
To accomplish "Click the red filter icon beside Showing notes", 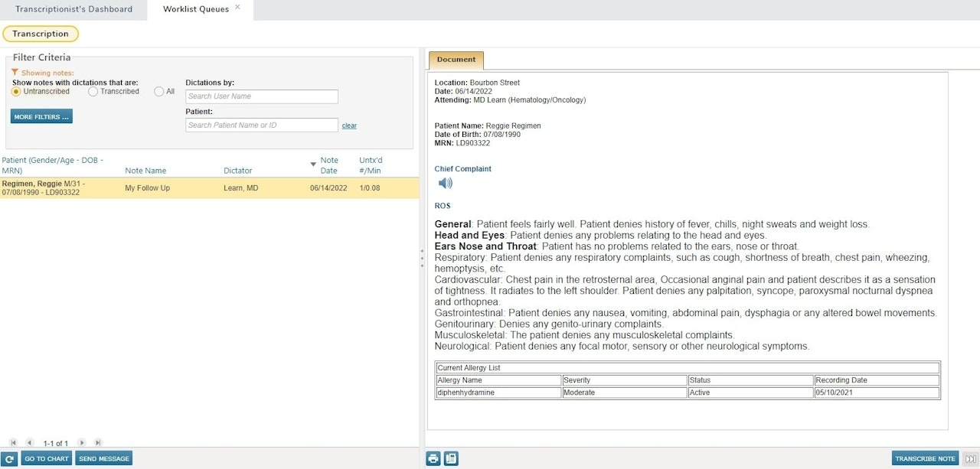I will coord(14,73).
